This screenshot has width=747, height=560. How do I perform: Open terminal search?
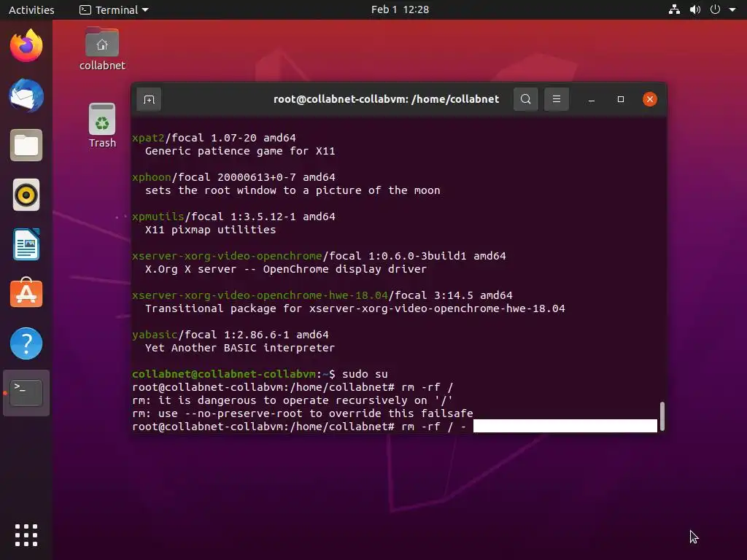(526, 99)
